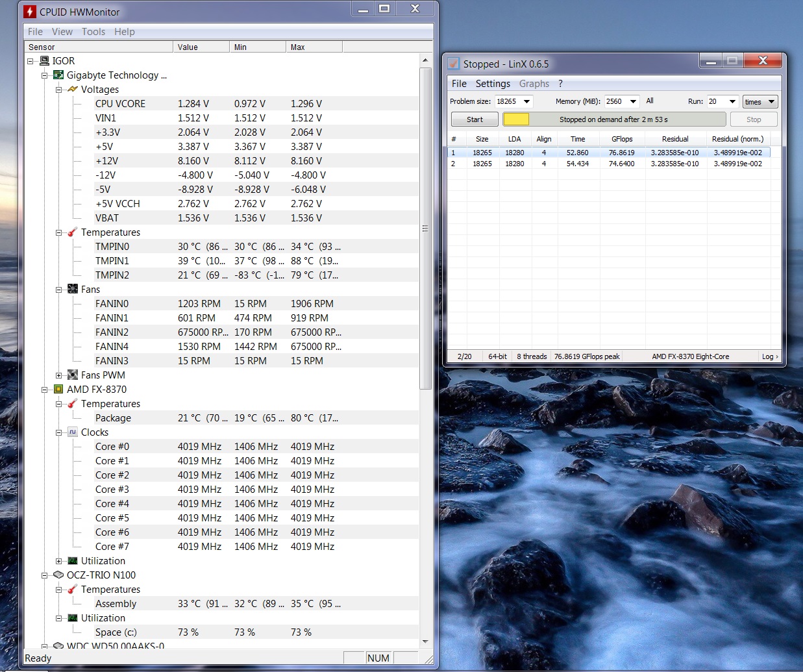Click the OCZ-TRIO N100 drive icon
The width and height of the screenshot is (803, 672).
click(58, 575)
